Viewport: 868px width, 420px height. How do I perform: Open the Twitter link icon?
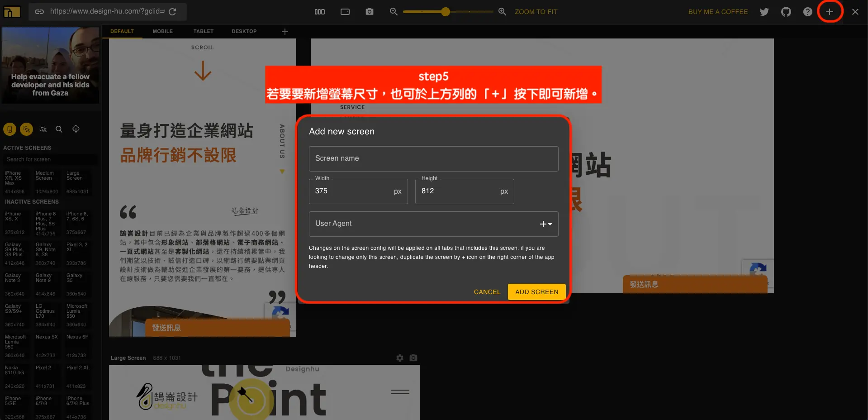click(x=764, y=12)
